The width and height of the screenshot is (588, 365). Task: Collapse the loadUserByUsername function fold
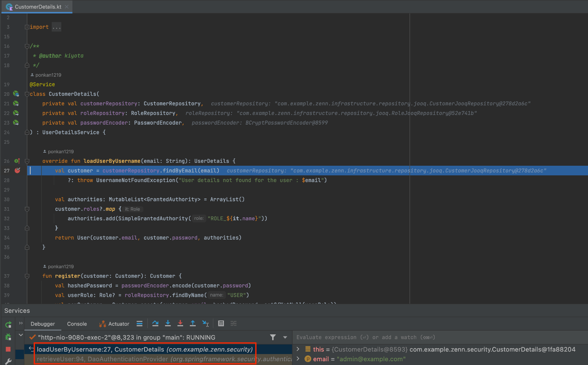[x=27, y=161]
